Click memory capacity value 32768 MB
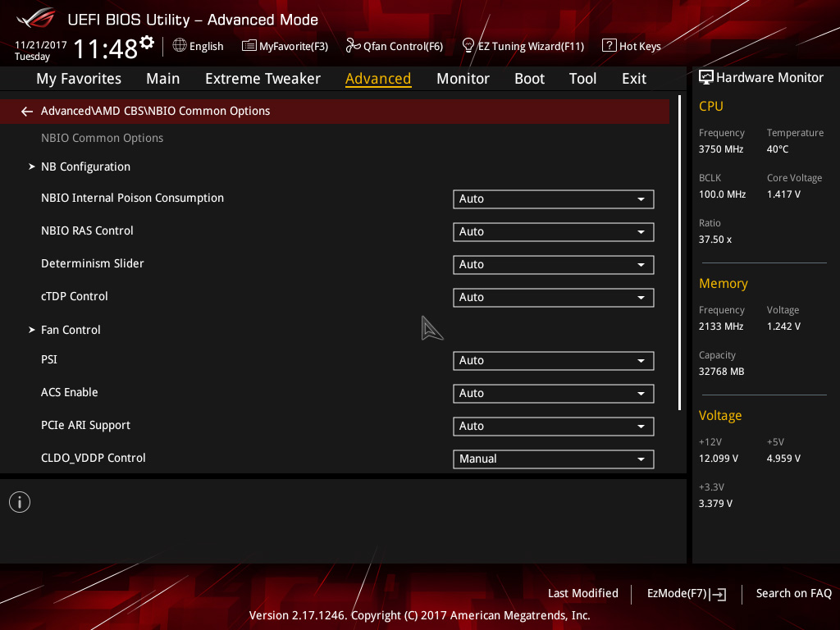840x630 pixels. coord(721,372)
